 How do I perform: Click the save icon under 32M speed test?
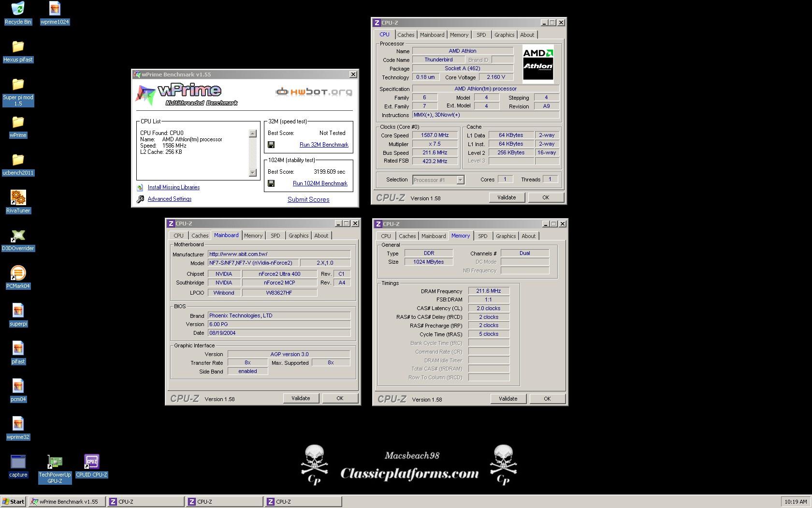[x=271, y=145]
